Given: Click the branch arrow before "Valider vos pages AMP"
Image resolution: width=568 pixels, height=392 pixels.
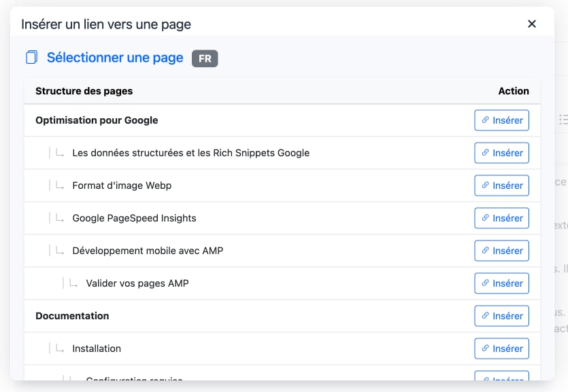Looking at the screenshot, I should click(73, 283).
